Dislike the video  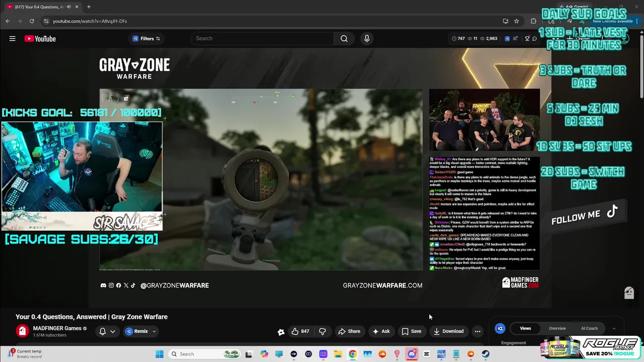click(x=323, y=331)
